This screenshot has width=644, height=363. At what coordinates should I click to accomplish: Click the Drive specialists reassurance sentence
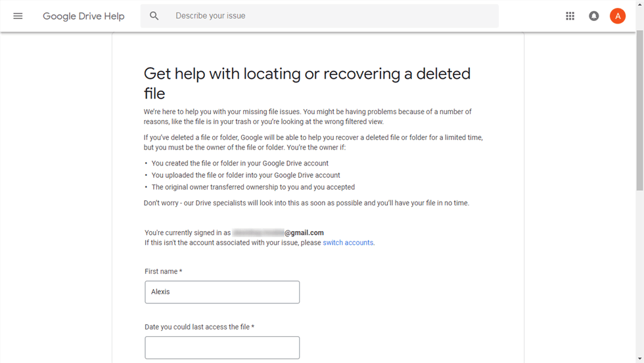click(x=306, y=203)
